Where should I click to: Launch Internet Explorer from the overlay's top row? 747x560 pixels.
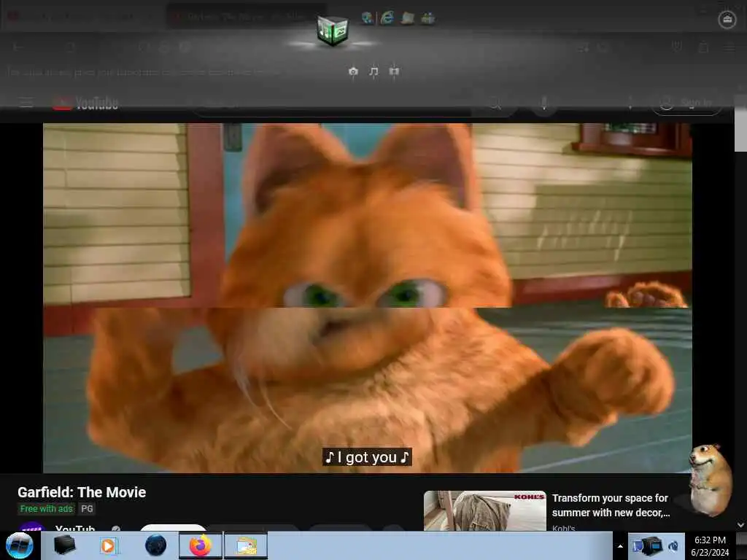387,18
